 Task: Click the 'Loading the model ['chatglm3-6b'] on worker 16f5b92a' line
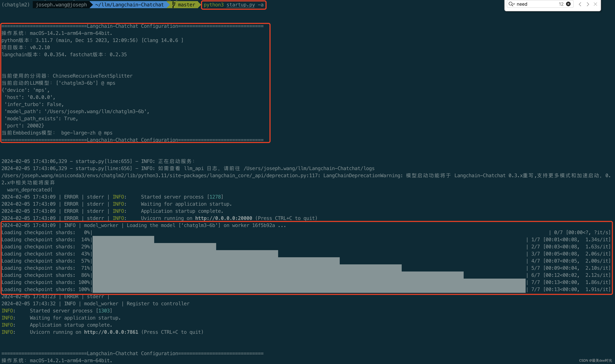click(x=144, y=225)
